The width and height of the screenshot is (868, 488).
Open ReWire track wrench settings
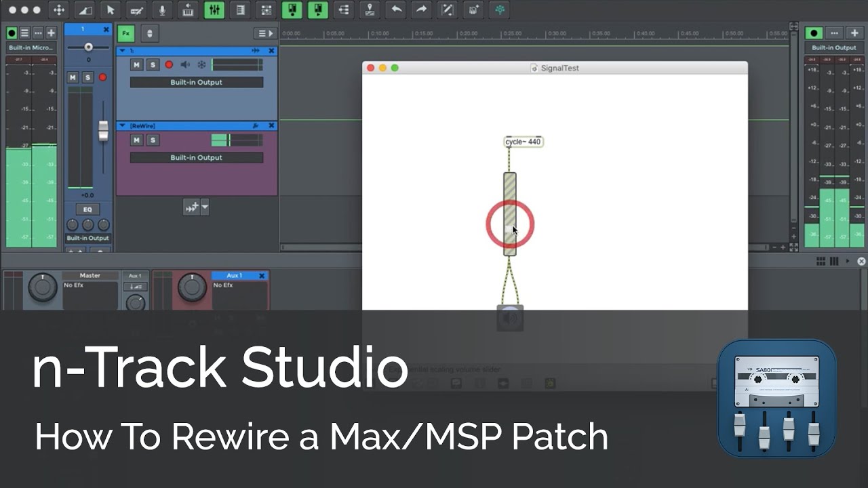(x=256, y=126)
